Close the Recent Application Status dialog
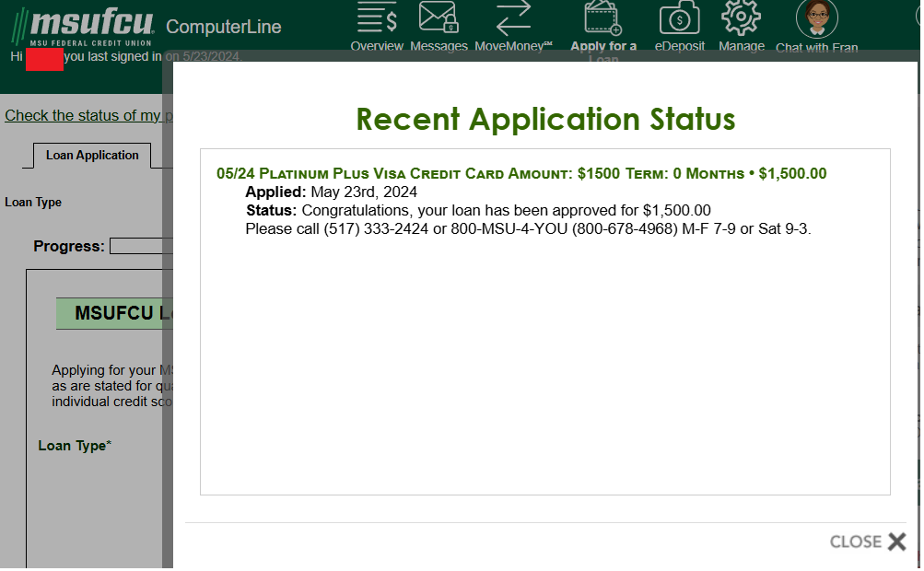 868,541
